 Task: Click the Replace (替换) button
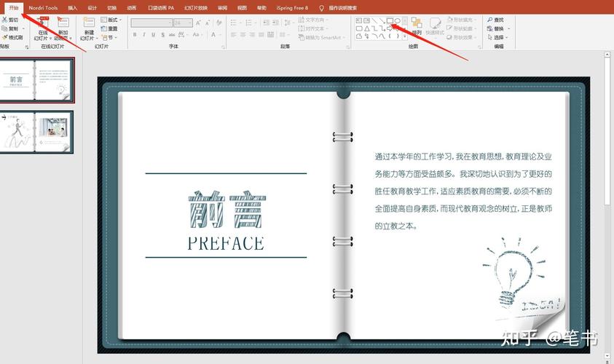pos(498,28)
